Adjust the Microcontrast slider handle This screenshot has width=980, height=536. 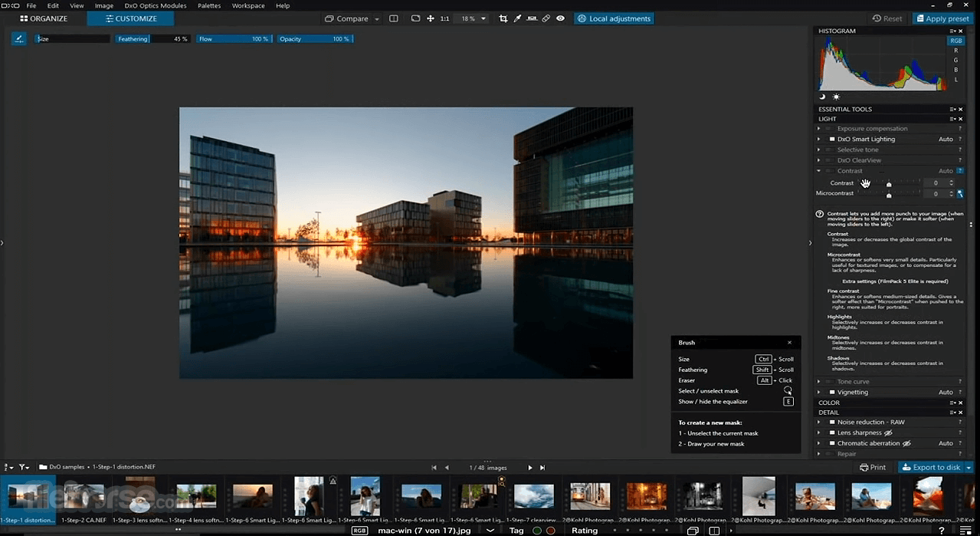tap(889, 196)
